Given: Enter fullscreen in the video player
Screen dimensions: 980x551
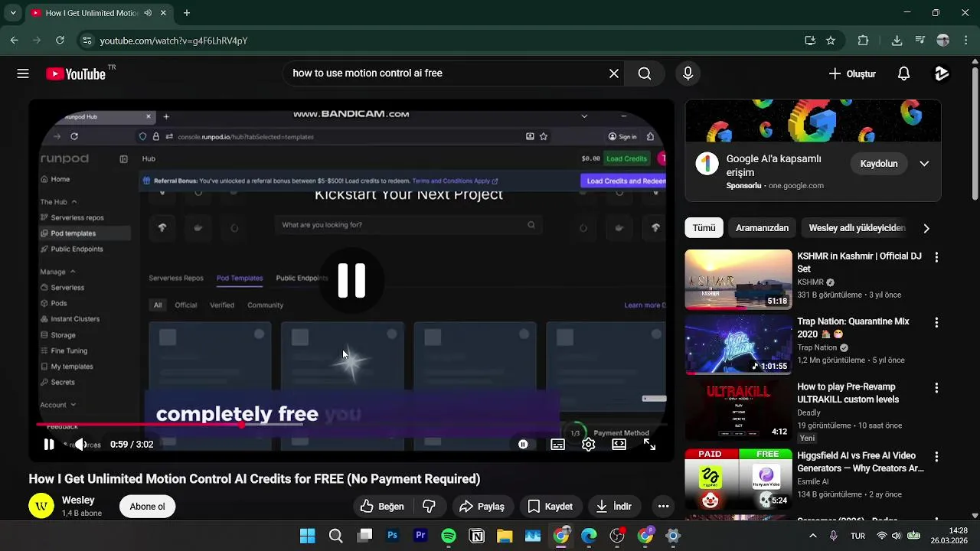Looking at the screenshot, I should click(649, 444).
